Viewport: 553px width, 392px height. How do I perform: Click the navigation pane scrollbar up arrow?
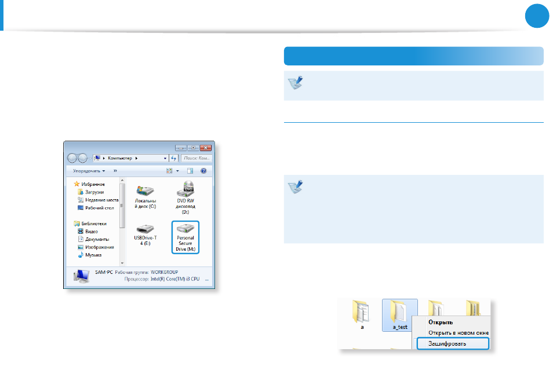click(x=122, y=180)
